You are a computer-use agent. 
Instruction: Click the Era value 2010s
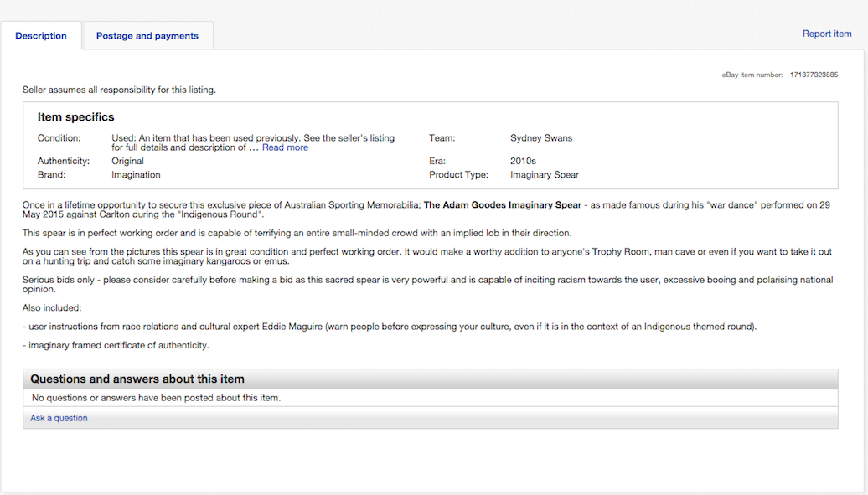523,161
